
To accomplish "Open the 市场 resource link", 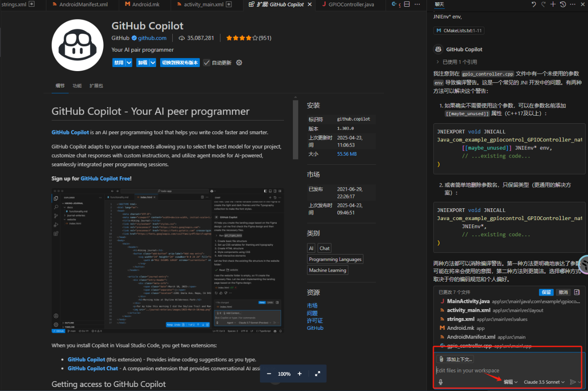I will (x=312, y=306).
